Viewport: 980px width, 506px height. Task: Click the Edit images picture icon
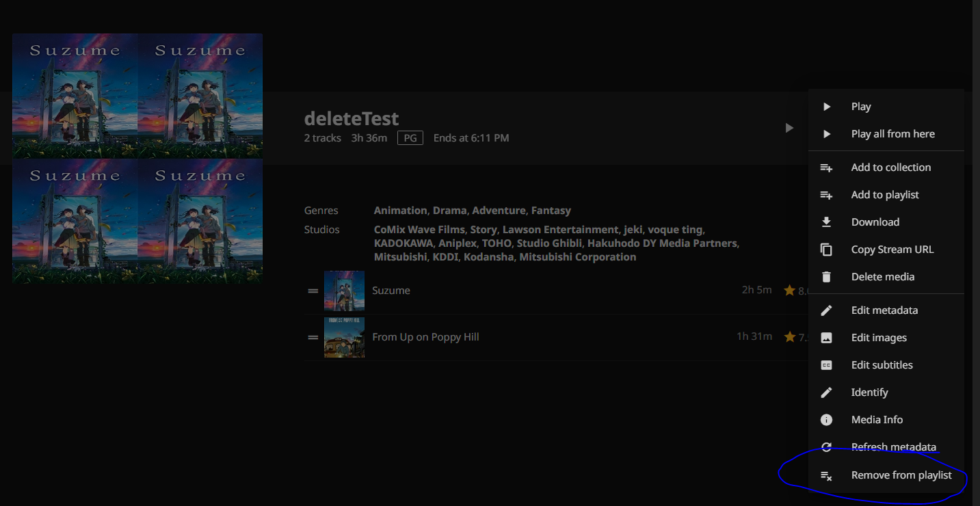[826, 338]
